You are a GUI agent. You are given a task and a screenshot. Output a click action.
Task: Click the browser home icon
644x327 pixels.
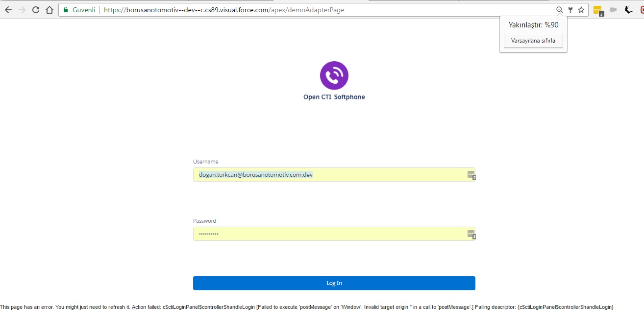tap(50, 9)
